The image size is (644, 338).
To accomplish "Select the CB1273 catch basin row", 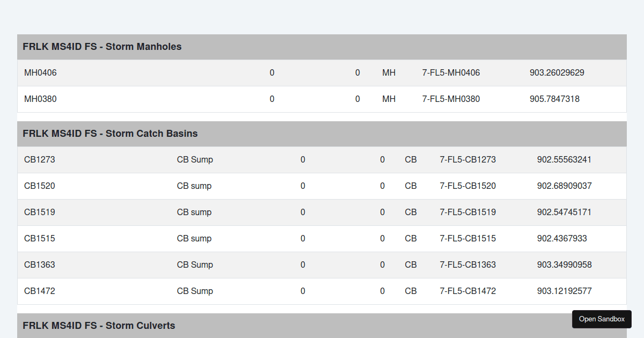I will (40, 160).
